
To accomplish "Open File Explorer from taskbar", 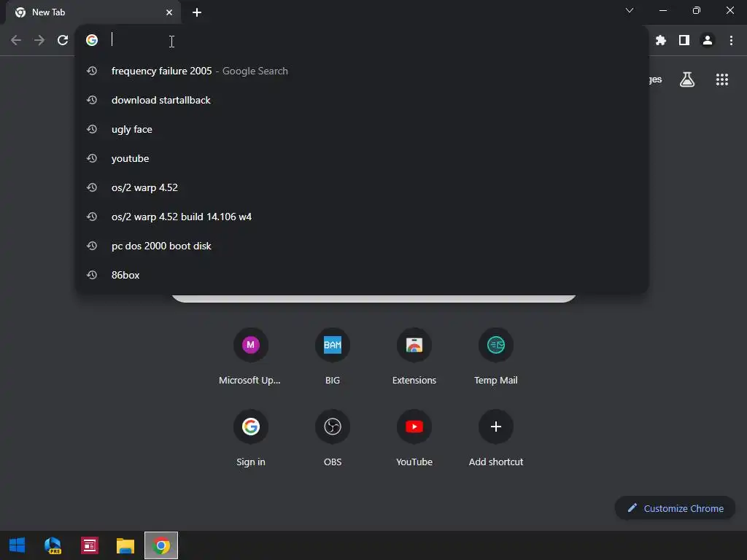I will 125,545.
